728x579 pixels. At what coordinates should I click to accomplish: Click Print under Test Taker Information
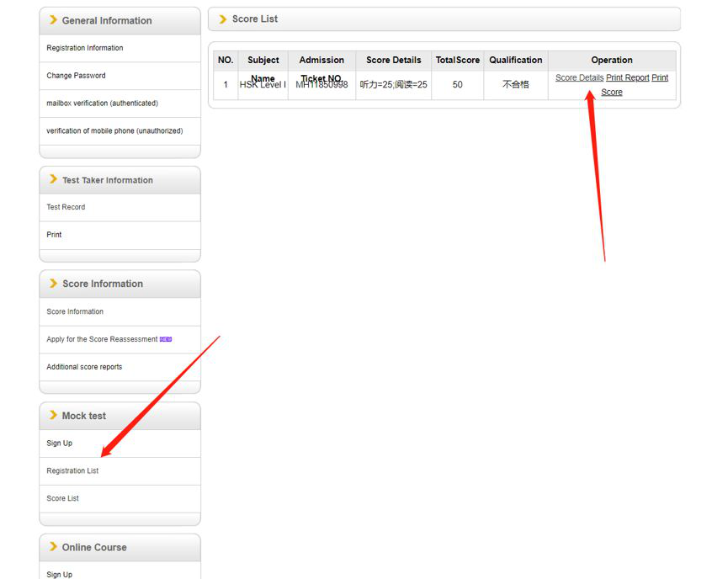(x=54, y=235)
